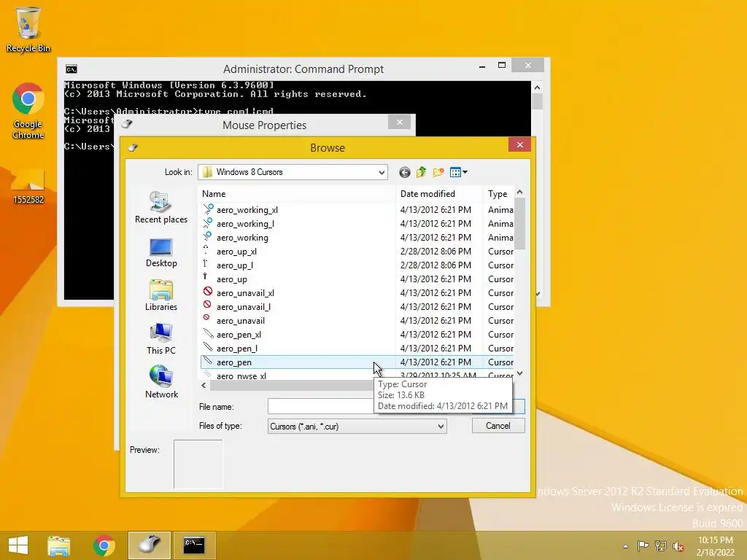Switch to Mouse Properties taskbar button
This screenshot has width=747, height=560.
point(149,545)
